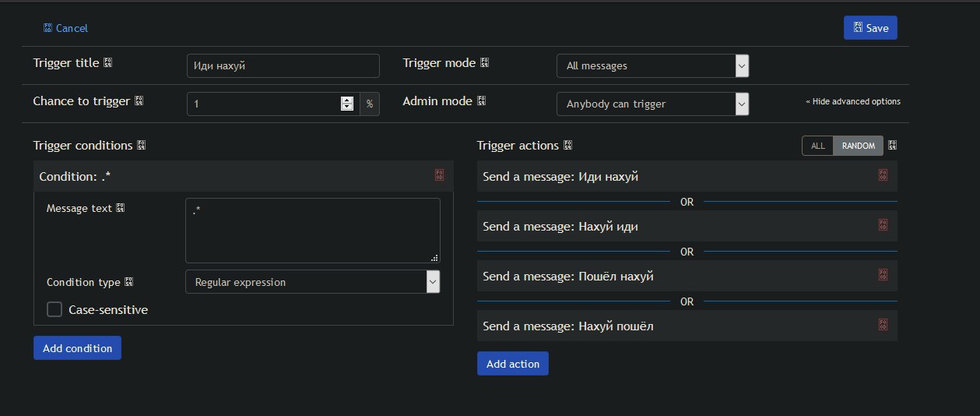Click the Add condition button
This screenshot has height=416, width=980.
click(x=77, y=348)
